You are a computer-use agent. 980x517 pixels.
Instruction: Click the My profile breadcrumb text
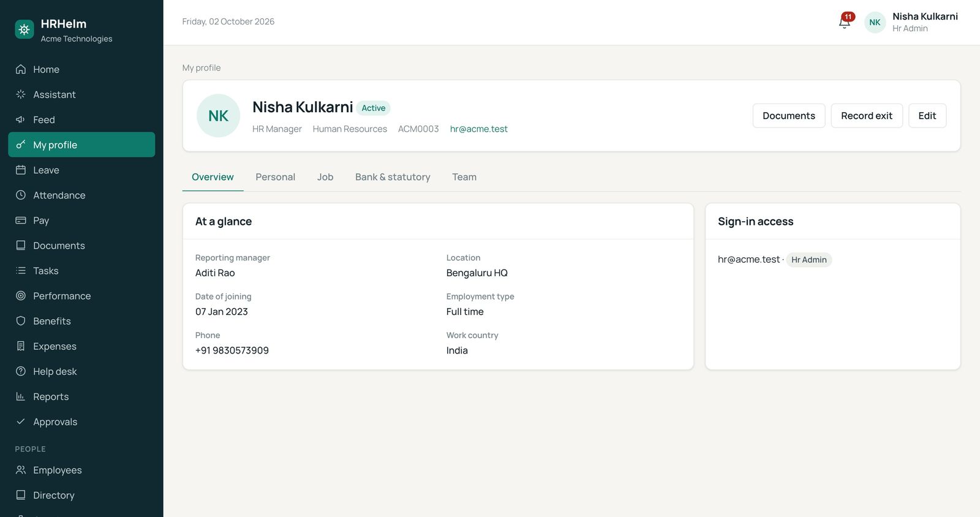click(x=202, y=68)
